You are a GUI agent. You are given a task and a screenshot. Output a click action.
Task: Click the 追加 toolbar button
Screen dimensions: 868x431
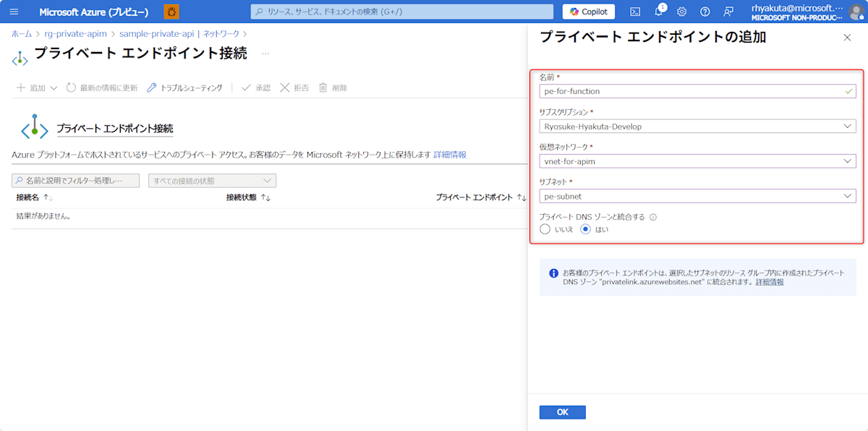coord(31,88)
